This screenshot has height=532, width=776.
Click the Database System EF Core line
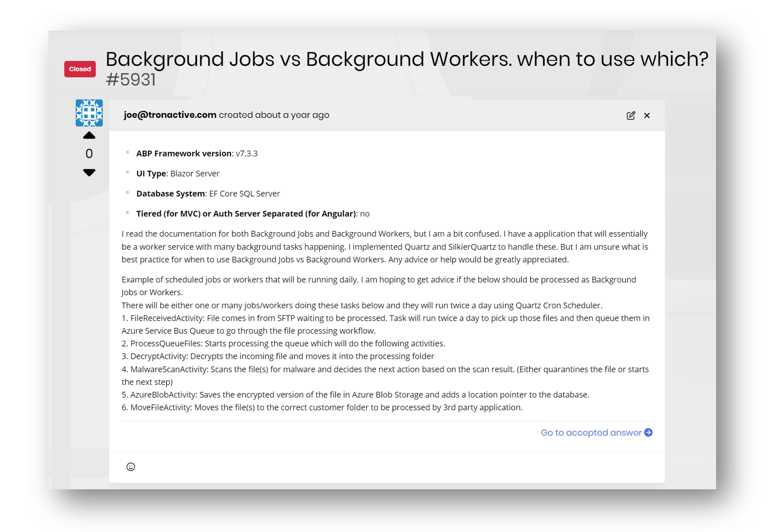pyautogui.click(x=208, y=194)
